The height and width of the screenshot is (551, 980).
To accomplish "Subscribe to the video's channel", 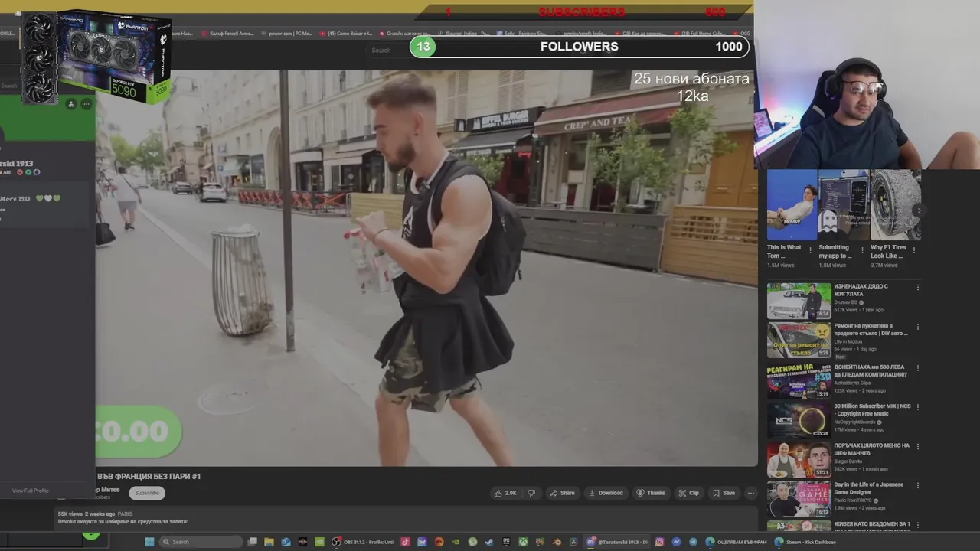I will tap(147, 493).
